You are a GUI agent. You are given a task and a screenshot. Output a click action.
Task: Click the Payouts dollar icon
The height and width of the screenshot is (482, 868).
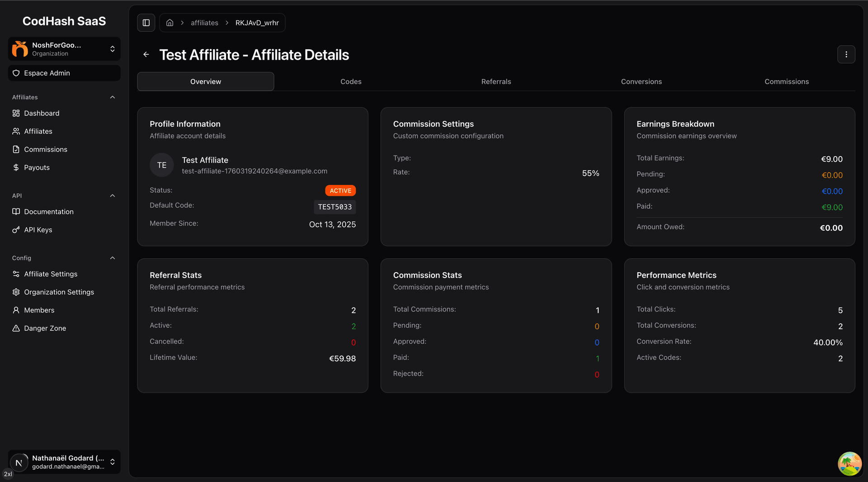point(16,167)
